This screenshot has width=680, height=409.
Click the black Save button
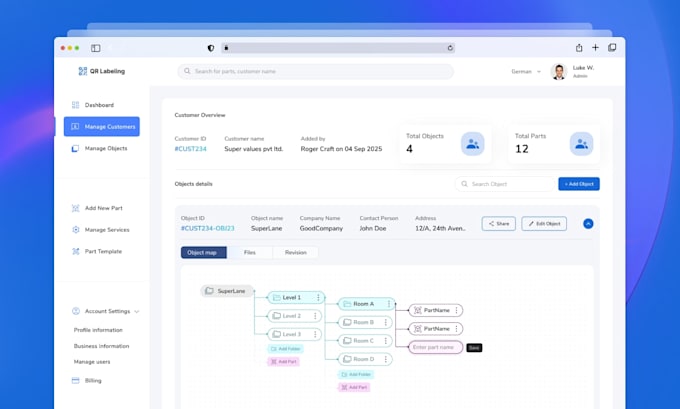tap(474, 348)
